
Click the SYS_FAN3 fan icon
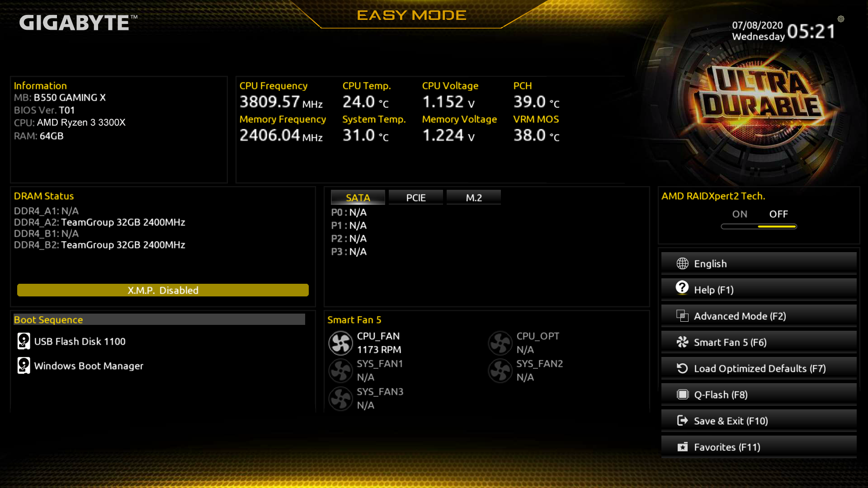click(340, 398)
